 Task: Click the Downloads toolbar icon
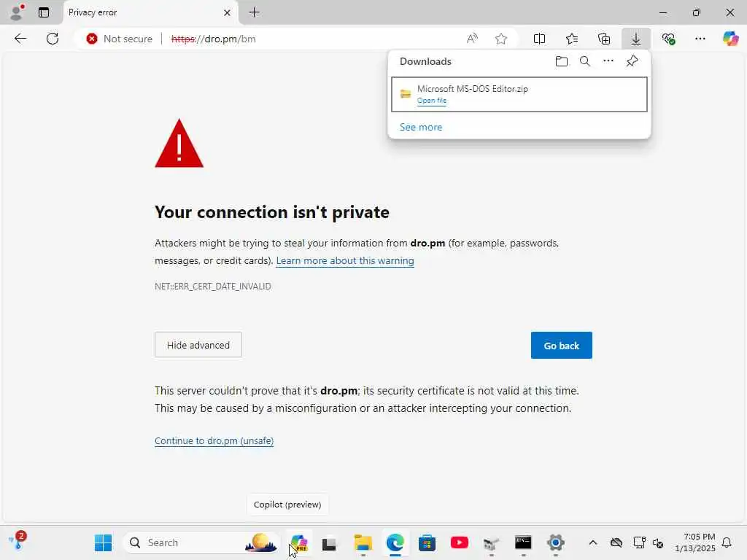click(635, 39)
